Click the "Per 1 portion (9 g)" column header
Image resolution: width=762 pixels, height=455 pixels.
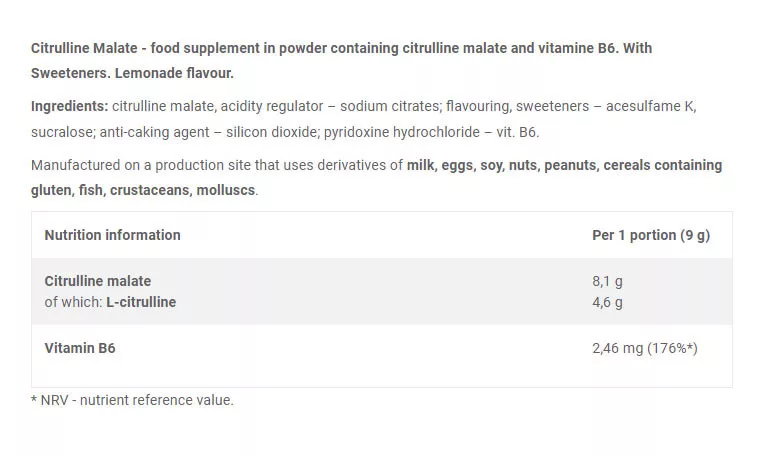point(651,235)
